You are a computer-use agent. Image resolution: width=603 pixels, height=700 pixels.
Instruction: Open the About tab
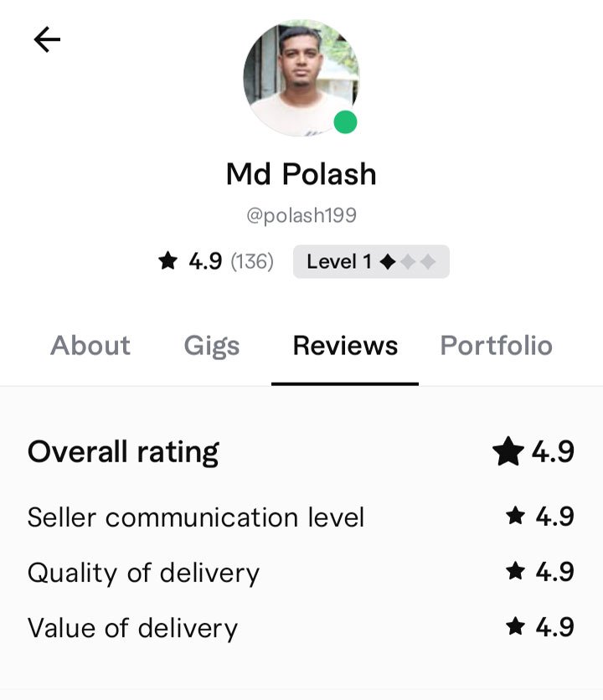[90, 346]
